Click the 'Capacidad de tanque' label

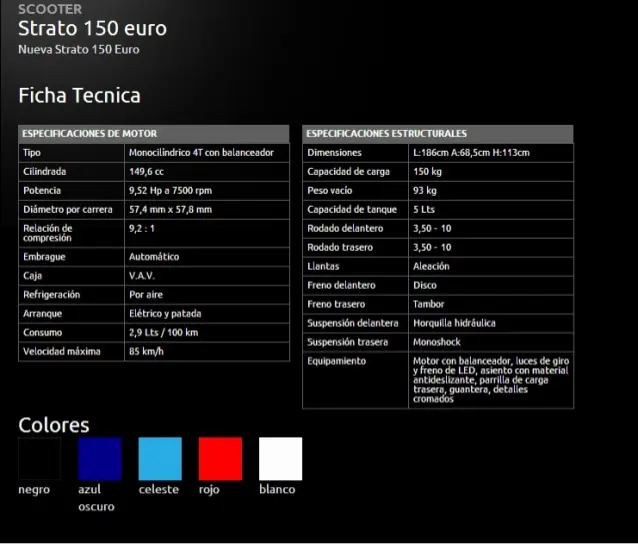click(x=352, y=209)
